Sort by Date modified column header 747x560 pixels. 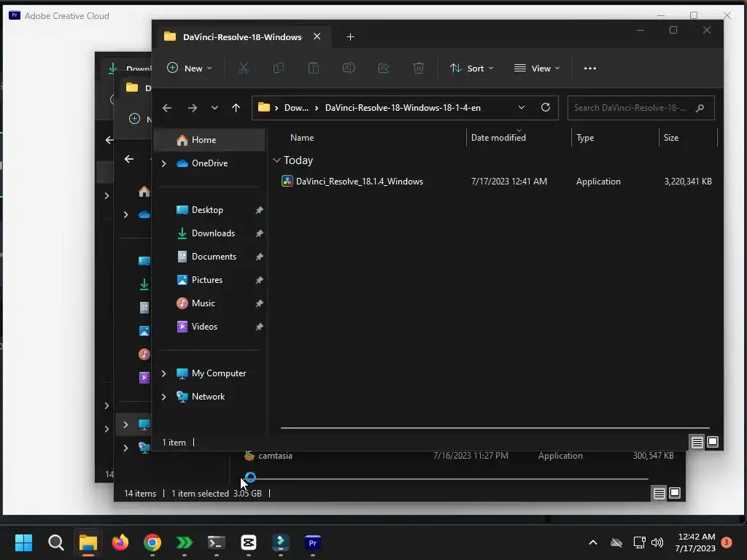[498, 138]
